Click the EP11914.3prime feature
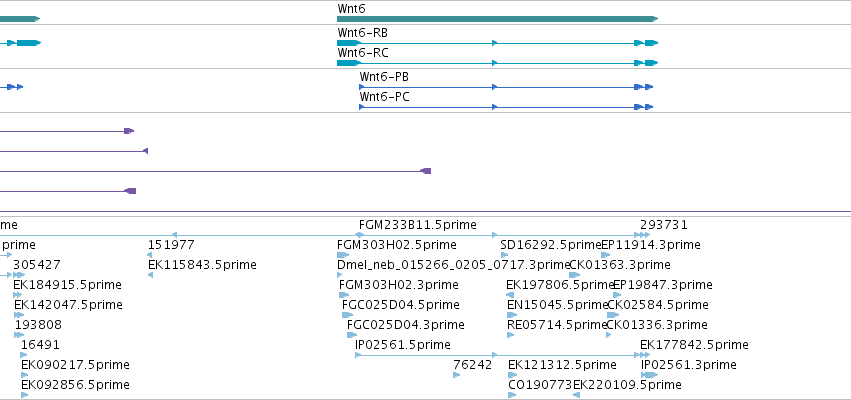The image size is (851, 400). click(605, 255)
